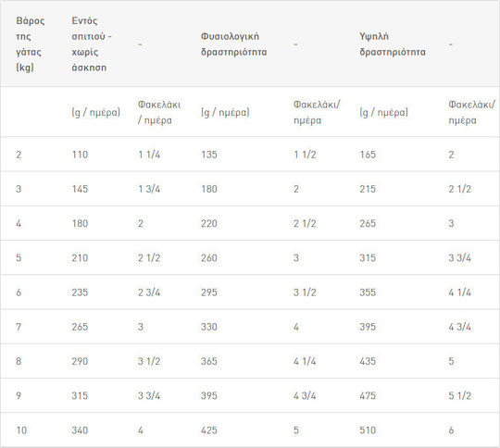Click the 330 value in 7 kg row
Screen dimensions: 500x448
point(209,327)
